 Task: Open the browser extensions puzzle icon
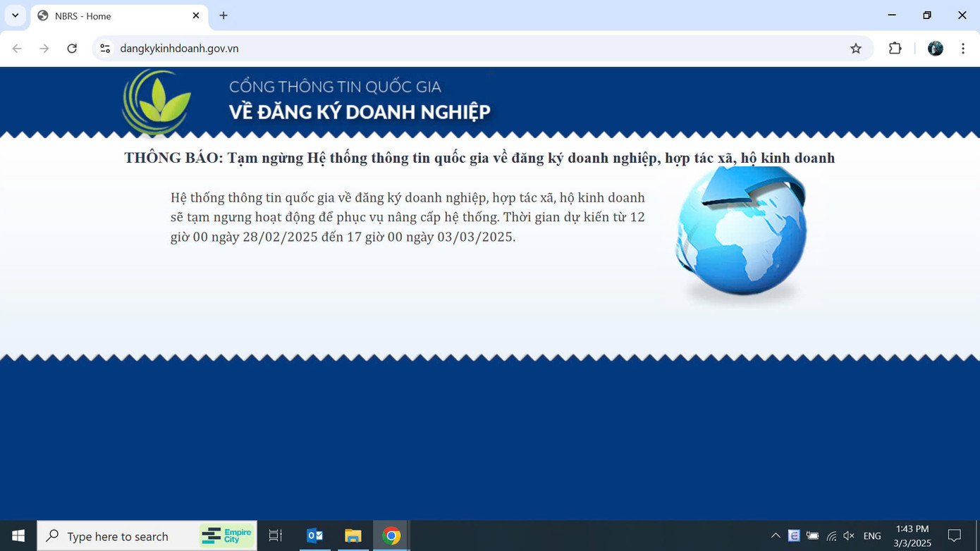895,48
